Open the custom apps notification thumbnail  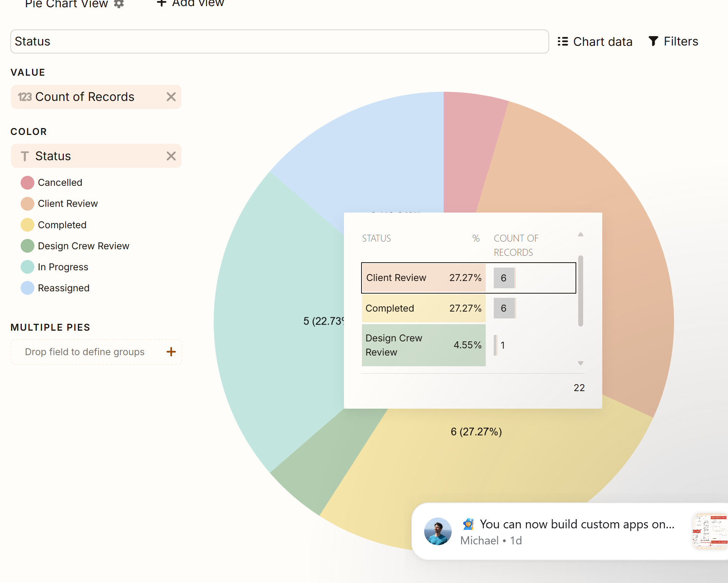tap(710, 531)
